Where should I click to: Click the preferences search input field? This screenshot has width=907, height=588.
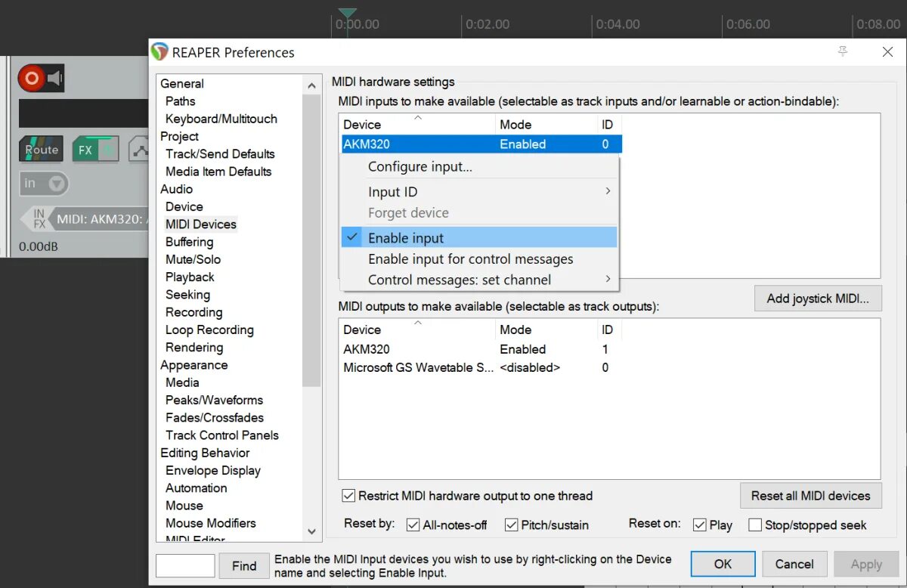point(185,566)
